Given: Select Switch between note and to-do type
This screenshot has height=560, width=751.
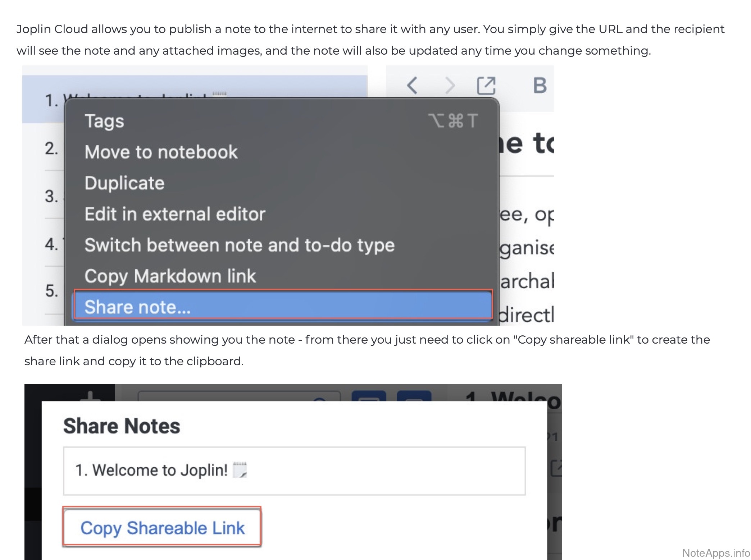Looking at the screenshot, I should 240,245.
